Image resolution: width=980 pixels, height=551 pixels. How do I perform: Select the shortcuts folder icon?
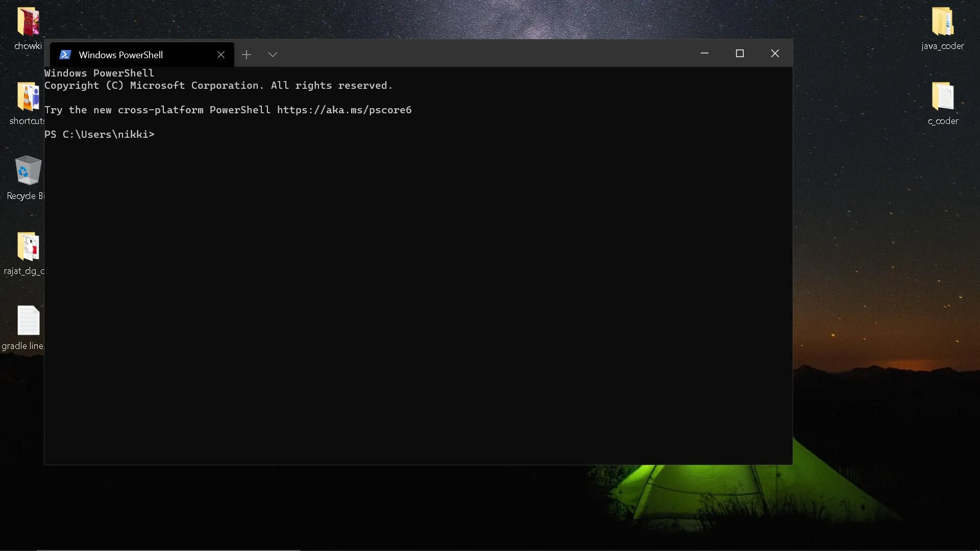pos(28,97)
